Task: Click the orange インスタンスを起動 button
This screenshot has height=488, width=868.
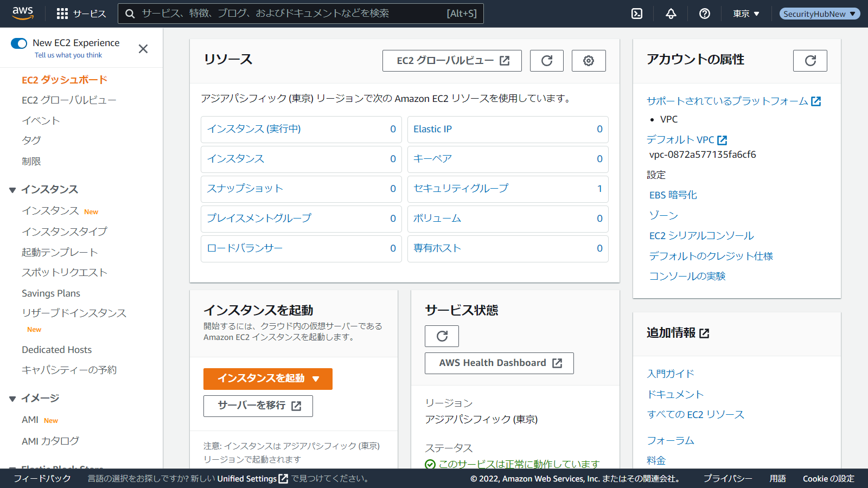Action: click(x=267, y=378)
